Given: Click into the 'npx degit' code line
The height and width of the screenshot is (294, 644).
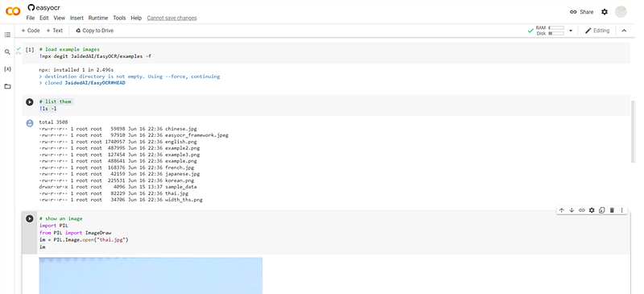Looking at the screenshot, I should [x=95, y=56].
